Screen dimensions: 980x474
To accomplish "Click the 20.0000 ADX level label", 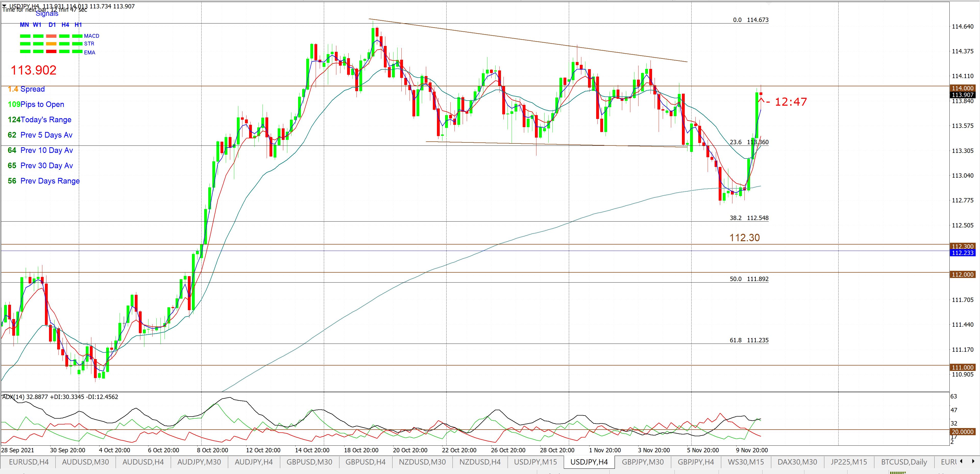I will coord(962,432).
